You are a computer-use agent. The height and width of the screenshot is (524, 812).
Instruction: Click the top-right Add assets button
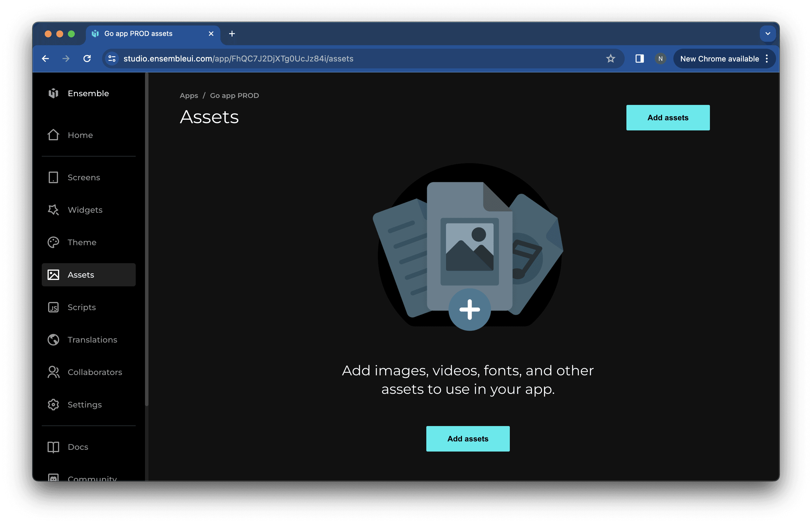pyautogui.click(x=668, y=117)
